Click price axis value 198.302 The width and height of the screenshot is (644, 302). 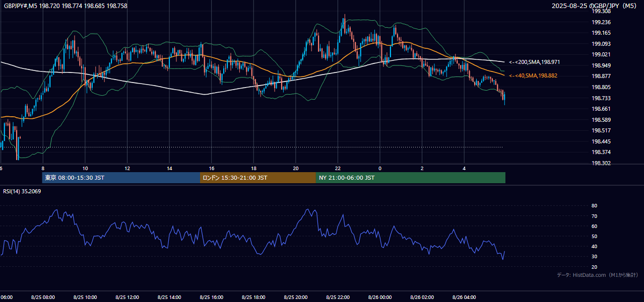(601, 163)
